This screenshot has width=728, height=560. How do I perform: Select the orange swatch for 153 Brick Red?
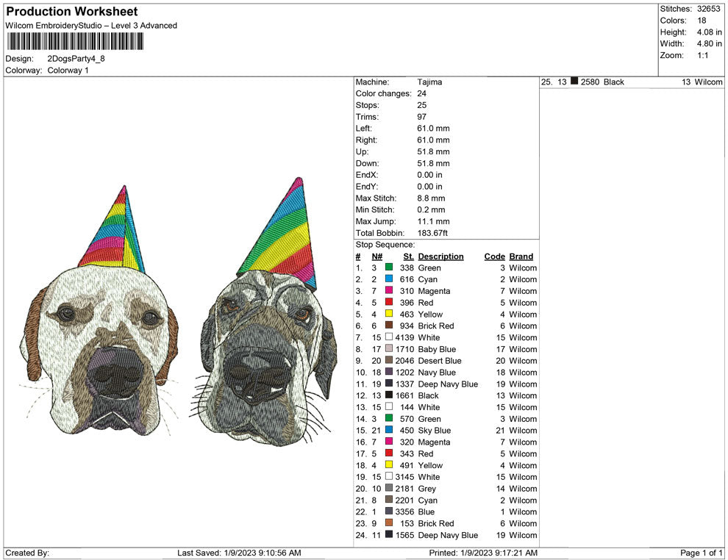coord(389,523)
